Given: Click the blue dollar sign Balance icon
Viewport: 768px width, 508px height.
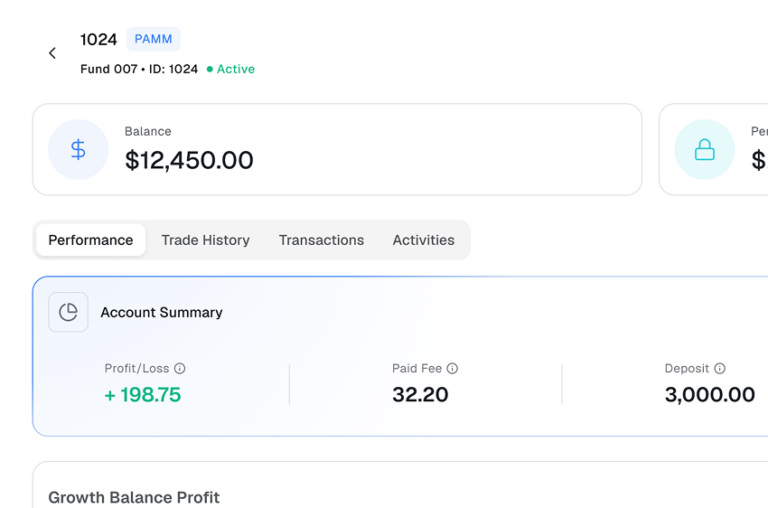Looking at the screenshot, I should tap(78, 149).
